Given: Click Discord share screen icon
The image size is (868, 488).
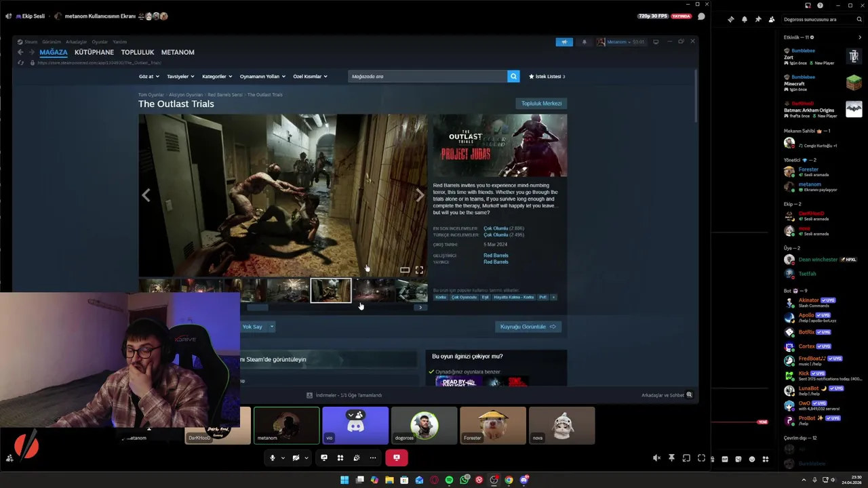Looking at the screenshot, I should tap(324, 457).
